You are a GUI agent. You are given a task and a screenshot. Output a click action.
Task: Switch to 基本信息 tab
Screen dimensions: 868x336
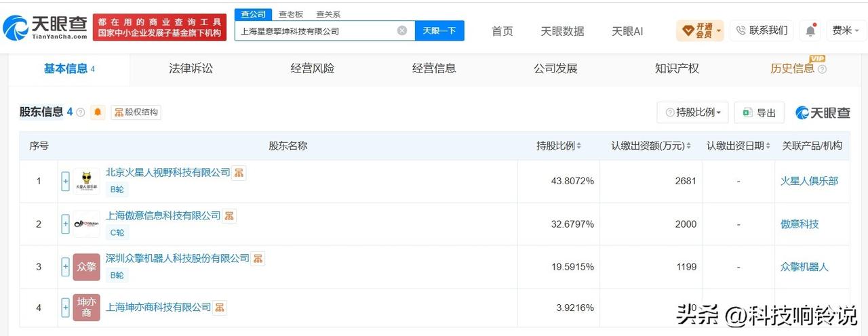(x=69, y=69)
